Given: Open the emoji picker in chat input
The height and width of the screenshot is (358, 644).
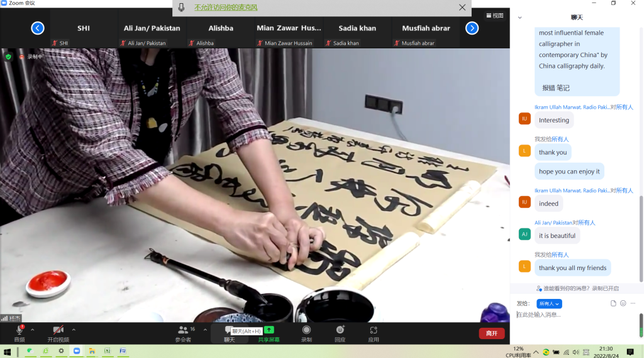Looking at the screenshot, I should 623,303.
